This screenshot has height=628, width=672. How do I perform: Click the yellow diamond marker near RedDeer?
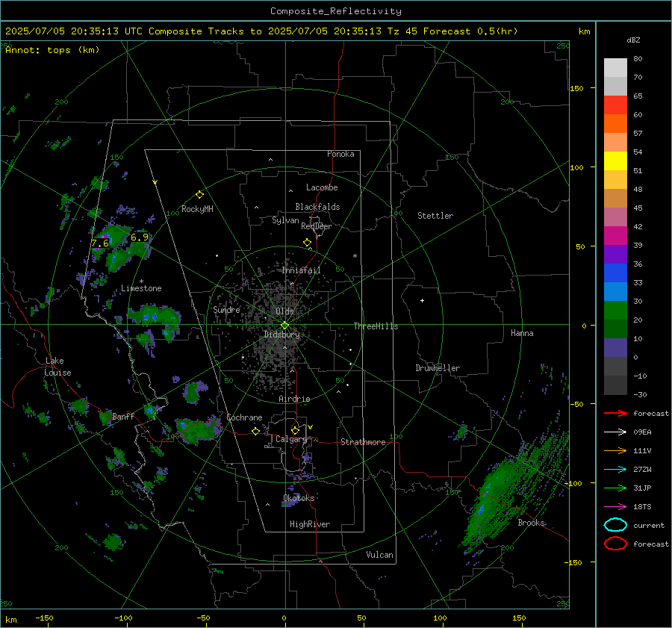pos(307,243)
